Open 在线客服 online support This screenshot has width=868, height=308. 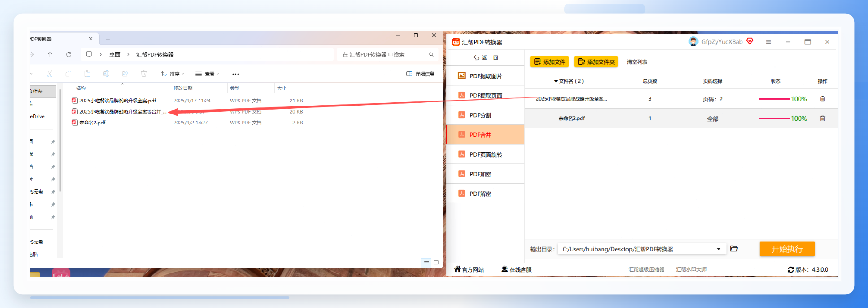point(516,269)
